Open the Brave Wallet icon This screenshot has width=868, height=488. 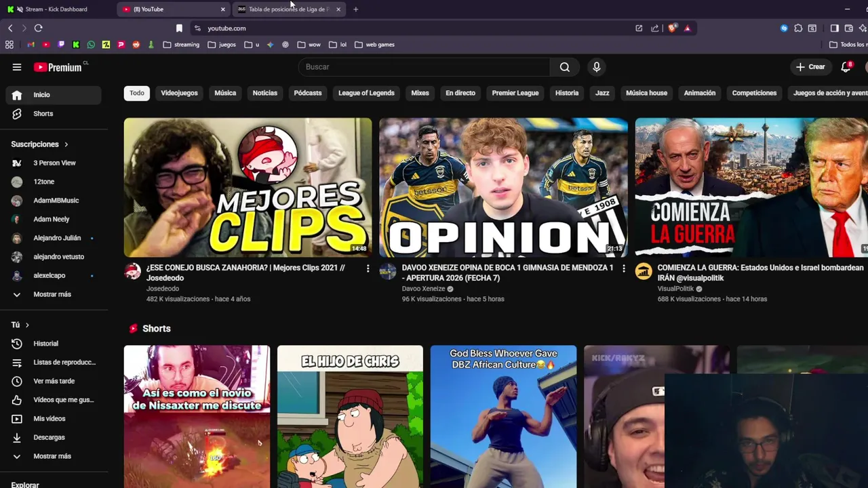pos(849,28)
